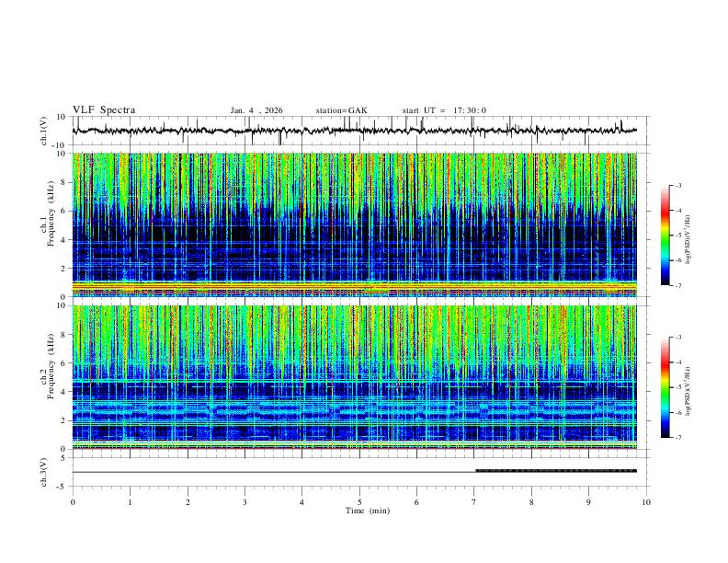
Task: Click the "-10" tick on ch.1(V) axis
Action: [61, 145]
